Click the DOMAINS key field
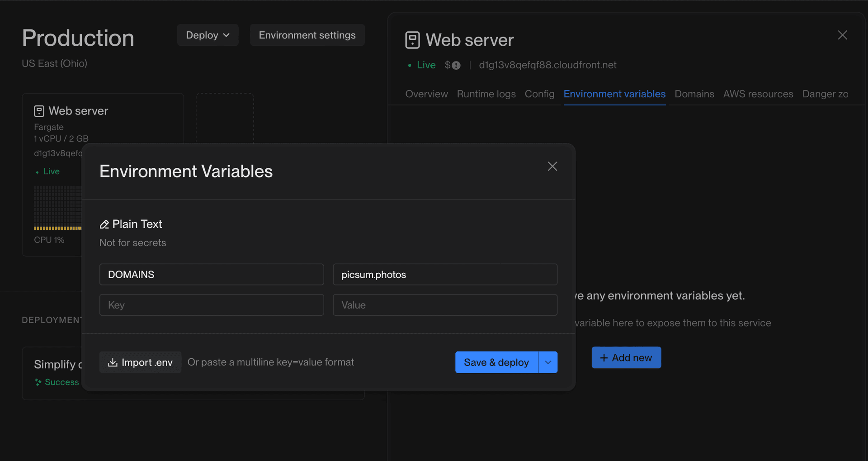The width and height of the screenshot is (868, 461). pos(212,275)
